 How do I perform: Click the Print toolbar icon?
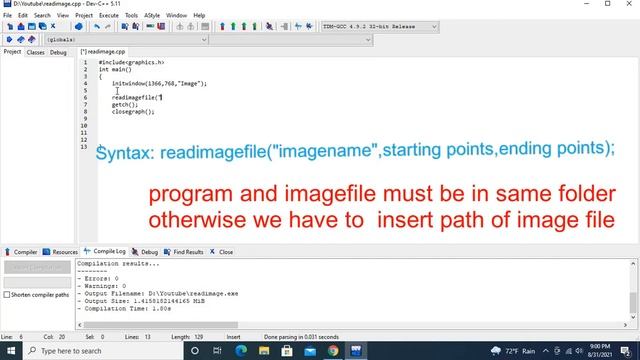click(x=78, y=27)
